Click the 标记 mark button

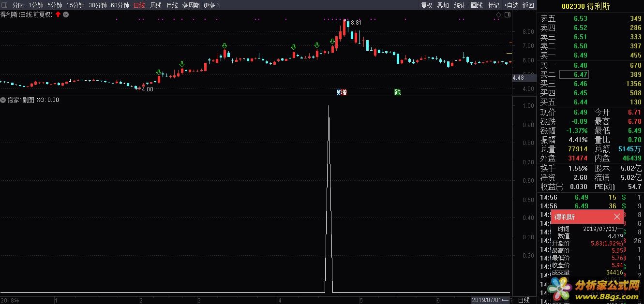pos(494,5)
